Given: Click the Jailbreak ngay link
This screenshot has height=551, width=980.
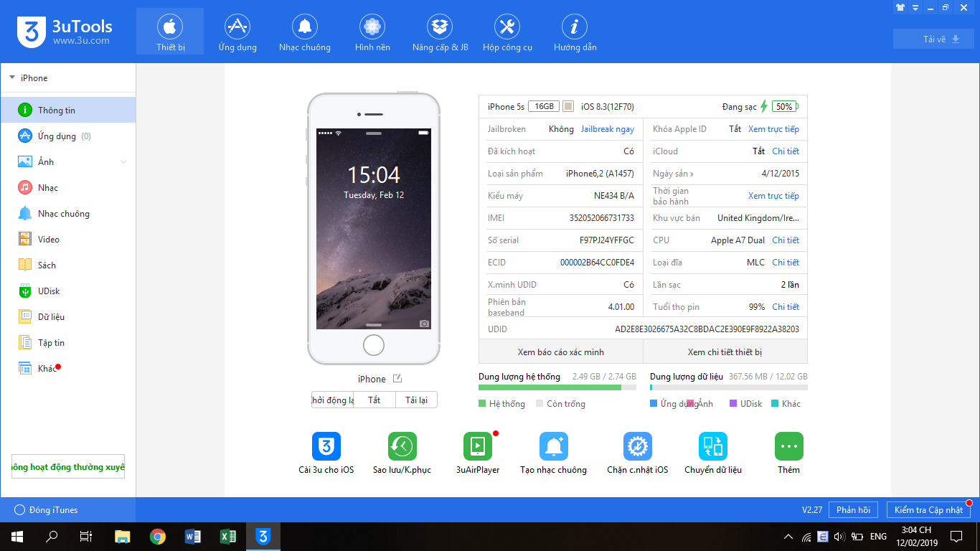Looking at the screenshot, I should click(x=607, y=129).
